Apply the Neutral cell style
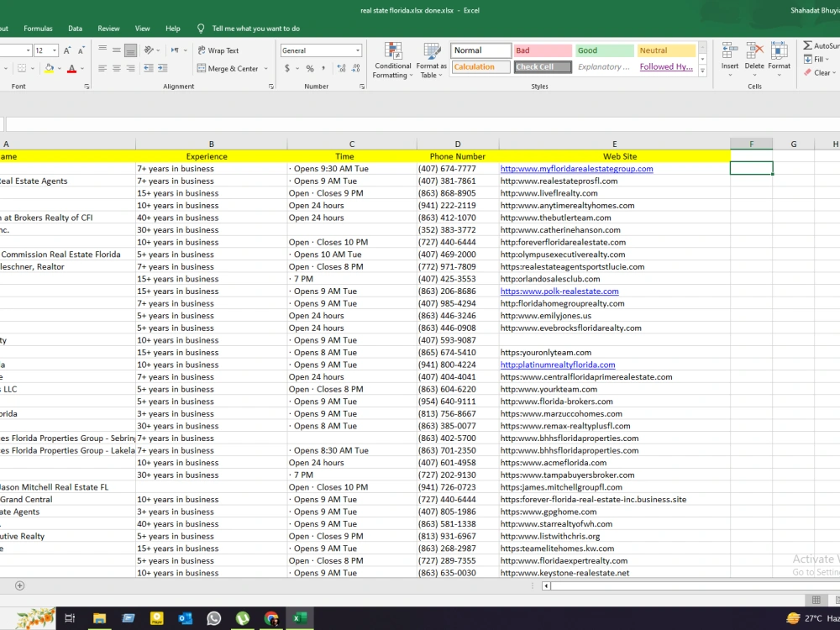 [666, 50]
